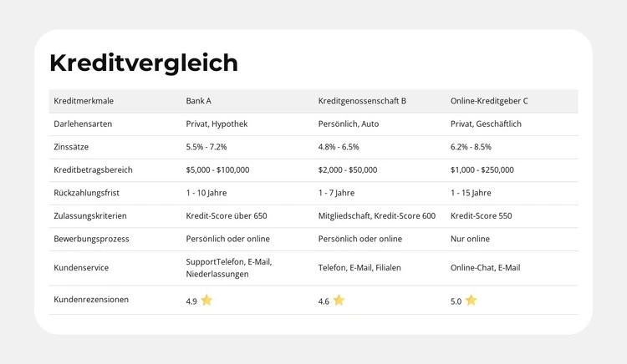Click the star icon beside rating 5.0
Viewport: 627px width, 364px height.
[471, 301]
